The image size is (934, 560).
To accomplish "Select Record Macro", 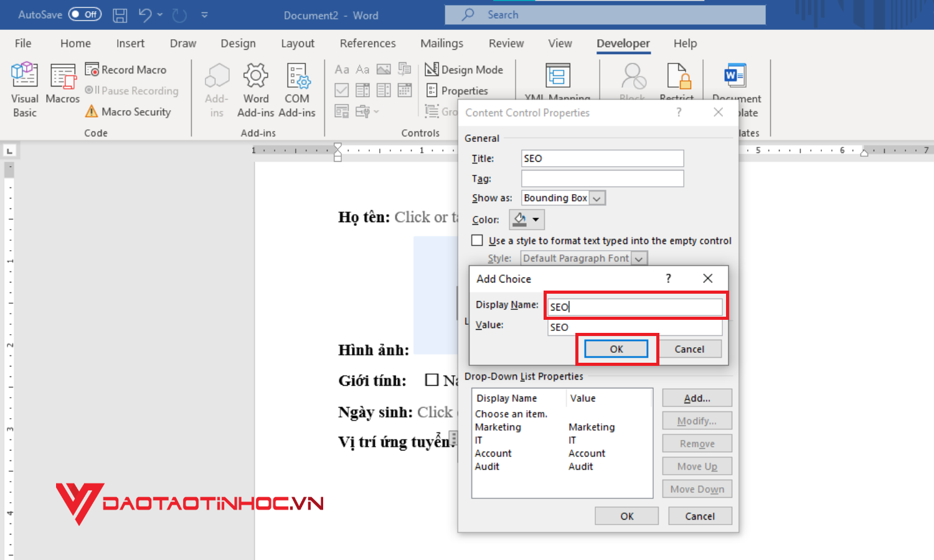I will tap(132, 69).
